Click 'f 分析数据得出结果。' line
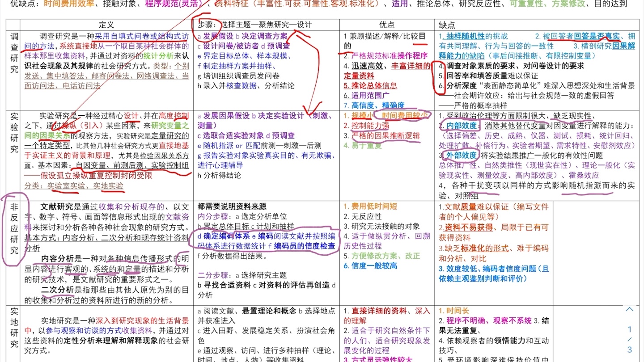Viewport: 644px width, 362px height. coord(232,256)
